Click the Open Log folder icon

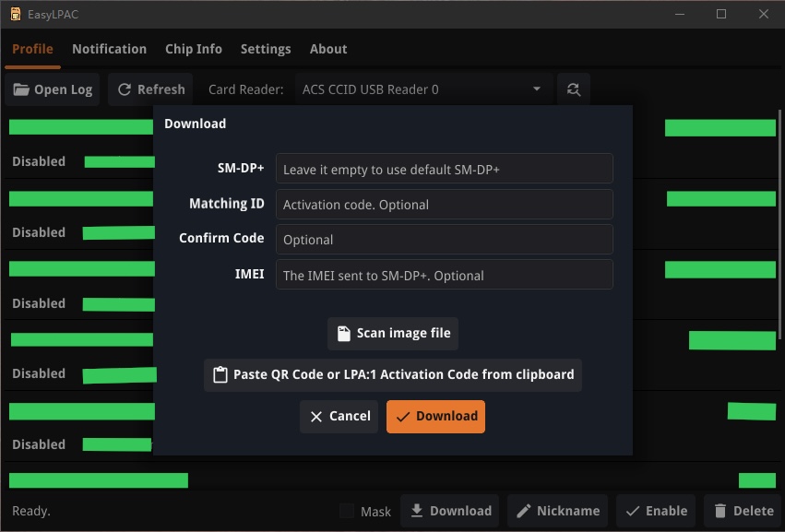(21, 89)
